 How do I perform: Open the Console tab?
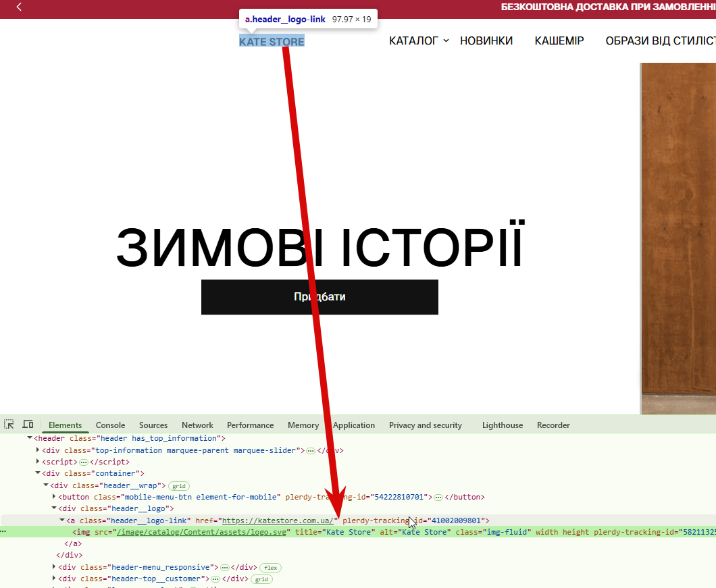click(110, 425)
